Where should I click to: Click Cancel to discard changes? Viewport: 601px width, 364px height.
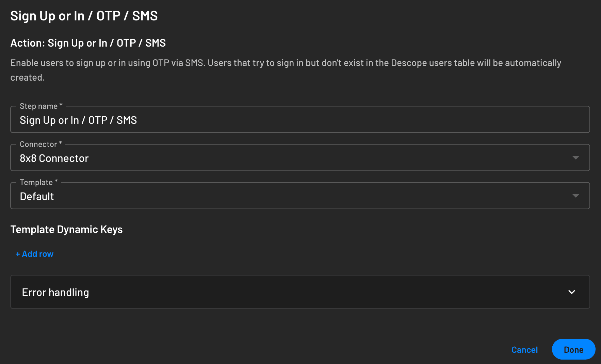[x=524, y=349]
